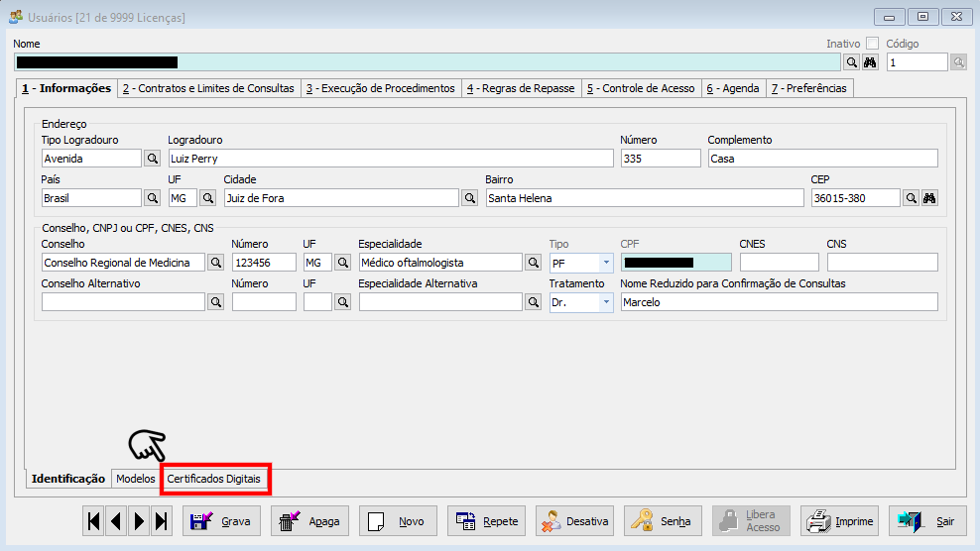This screenshot has height=551, width=980.
Task: Open the Certificados Digitais tab
Action: point(213,479)
